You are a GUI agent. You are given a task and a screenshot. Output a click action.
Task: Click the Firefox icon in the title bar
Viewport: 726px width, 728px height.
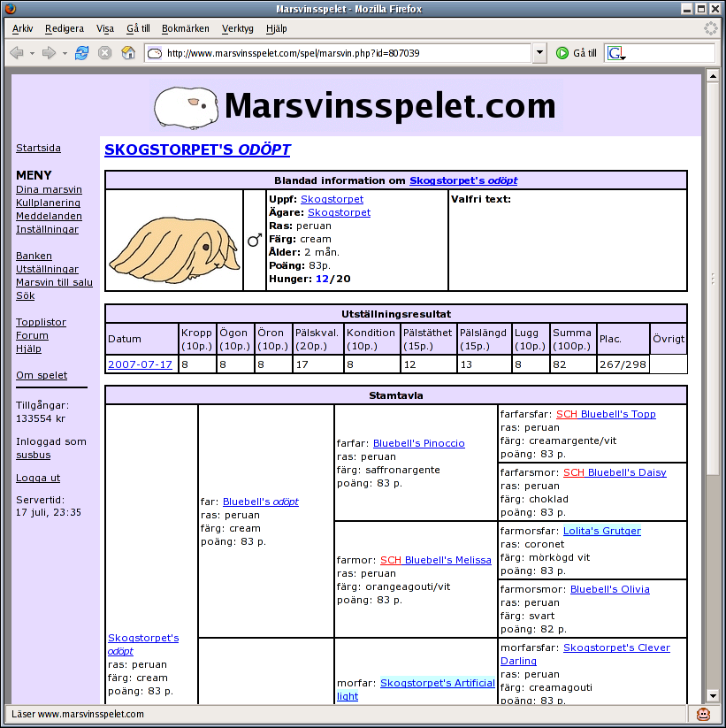pyautogui.click(x=11, y=8)
